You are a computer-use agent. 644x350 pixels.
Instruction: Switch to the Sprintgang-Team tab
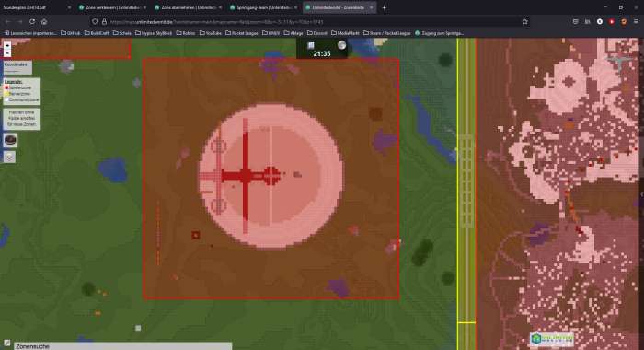click(263, 7)
